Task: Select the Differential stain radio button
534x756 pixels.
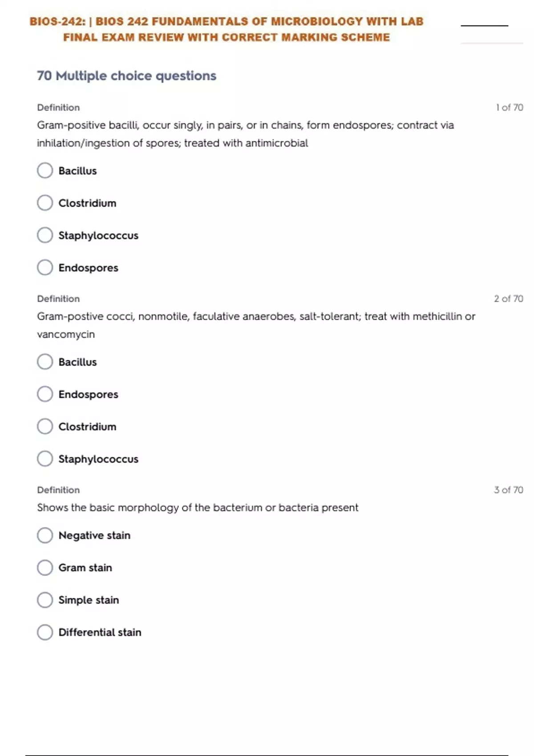Action: point(45,632)
